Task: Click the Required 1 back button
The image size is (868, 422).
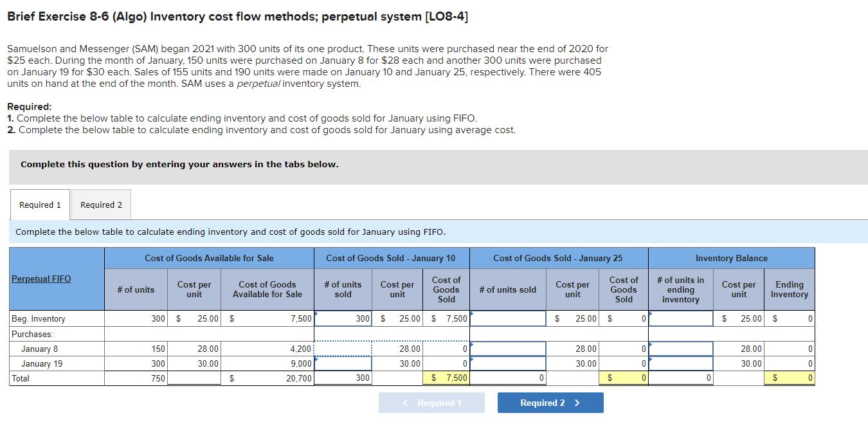Action: (431, 402)
